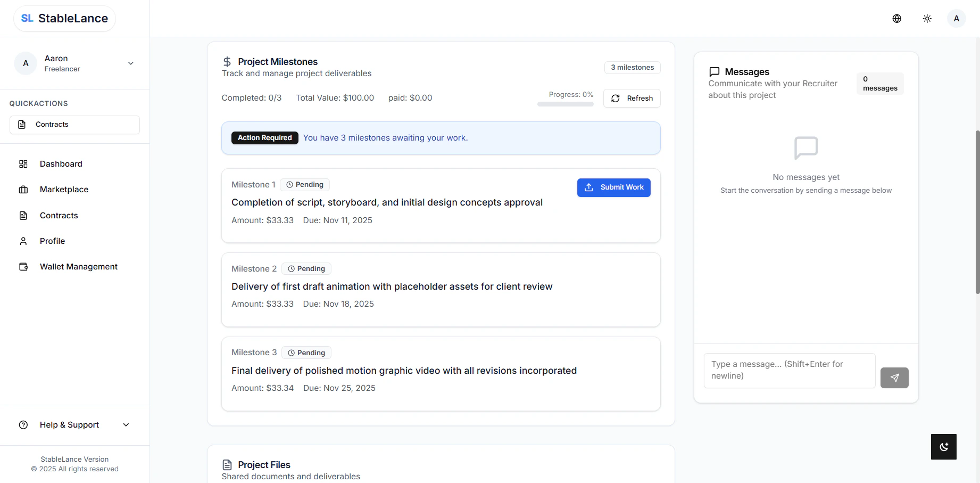Screen dimensions: 980x483
Task: Select the Dashboard grid icon
Action: (x=23, y=163)
